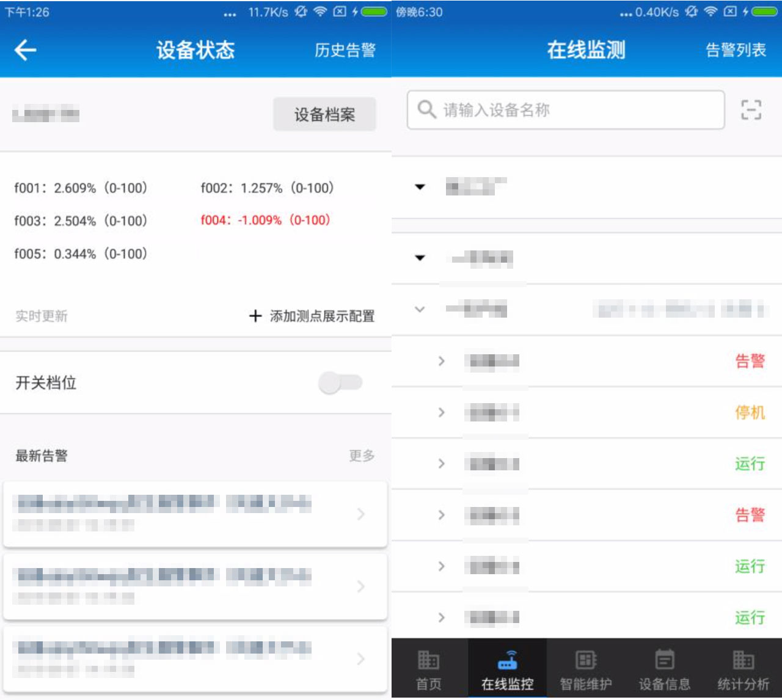
Task: Expand the first device row marked 告警
Action: click(x=442, y=362)
